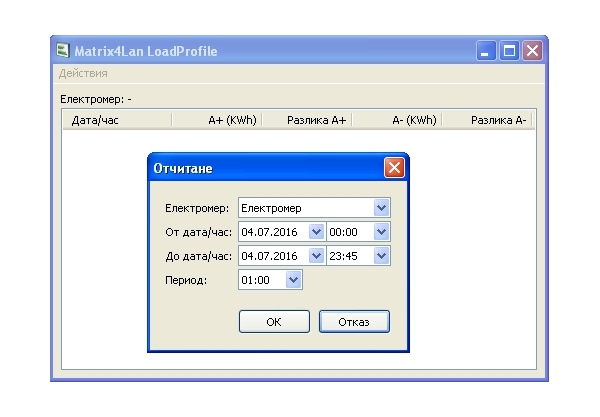Viewport: 600px width, 417px height.
Task: Click the До дата/час: label
Action: (x=198, y=256)
